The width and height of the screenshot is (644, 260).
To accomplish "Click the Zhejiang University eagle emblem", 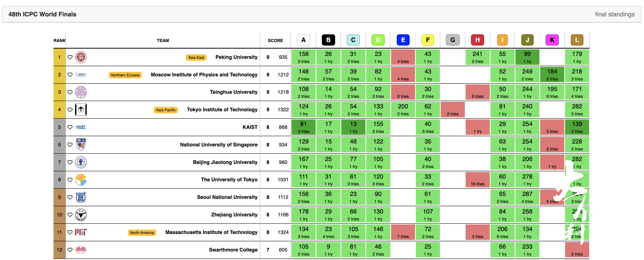I will coord(81,215).
